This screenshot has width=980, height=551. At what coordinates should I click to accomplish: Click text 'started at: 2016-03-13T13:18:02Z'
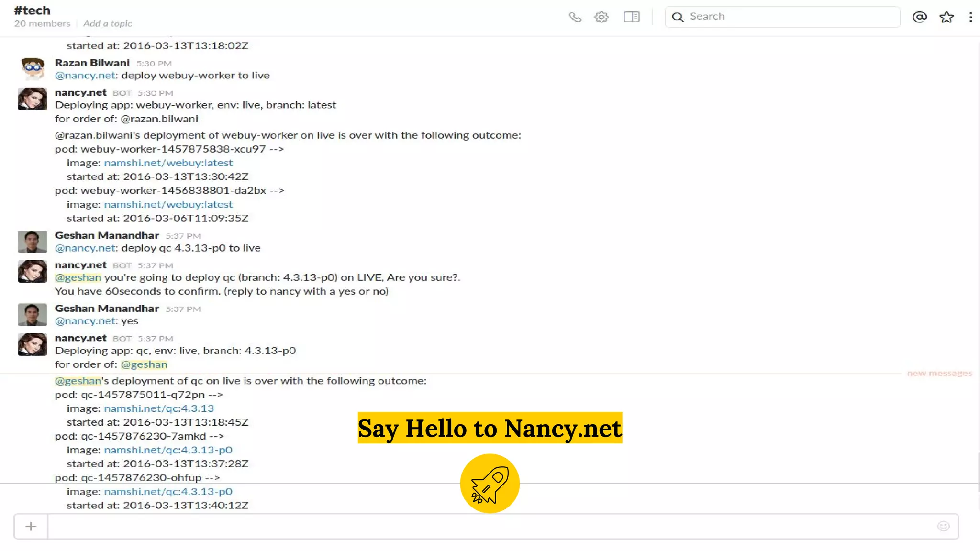157,46
